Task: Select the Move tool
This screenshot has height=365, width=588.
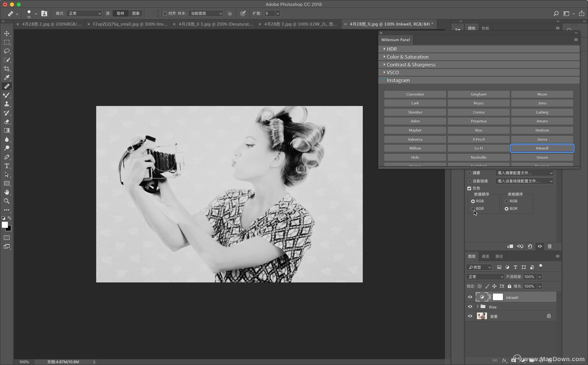Action: point(7,33)
